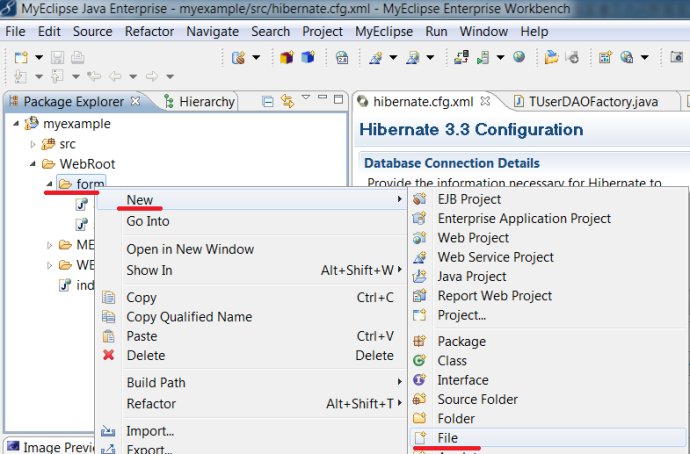This screenshot has width=690, height=454.
Task: Open Package Explorer view menu triangle
Action: [306, 97]
